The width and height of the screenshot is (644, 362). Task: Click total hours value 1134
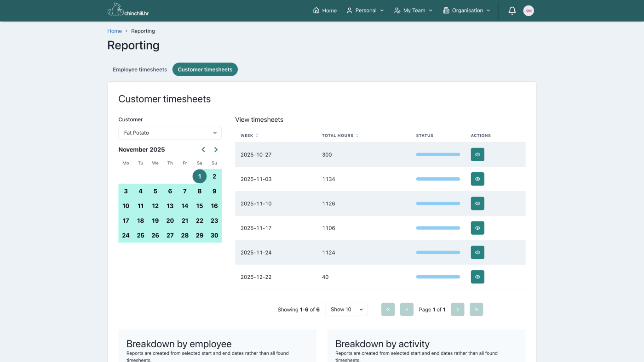(328, 179)
